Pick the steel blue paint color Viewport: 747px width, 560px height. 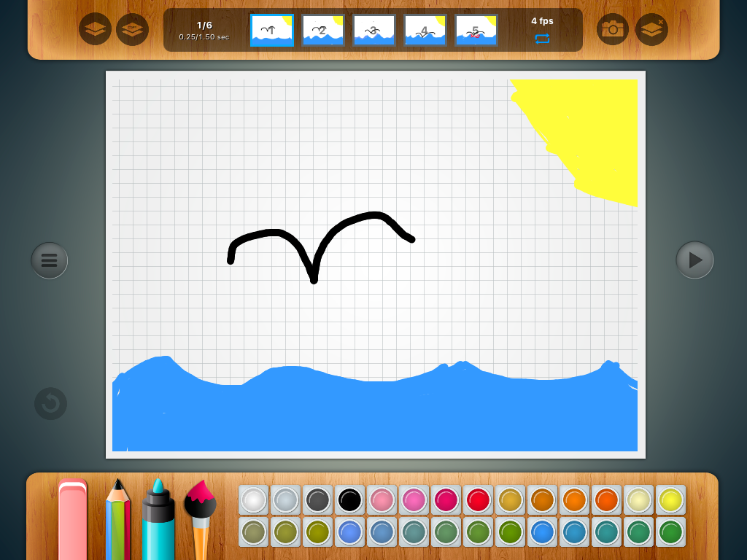click(x=382, y=532)
